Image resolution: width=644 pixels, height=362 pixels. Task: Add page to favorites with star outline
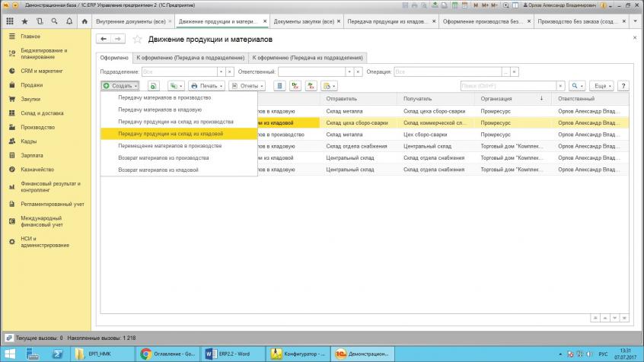tap(138, 39)
